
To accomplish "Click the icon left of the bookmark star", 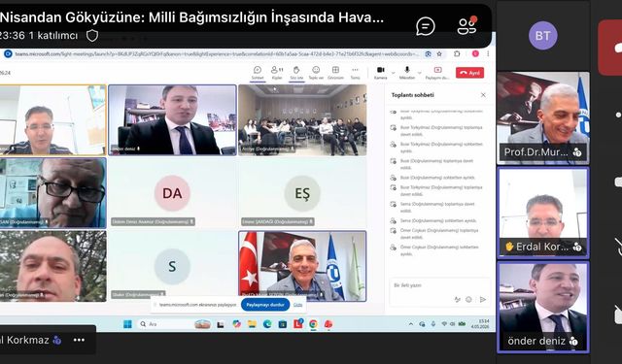I will click(428, 53).
